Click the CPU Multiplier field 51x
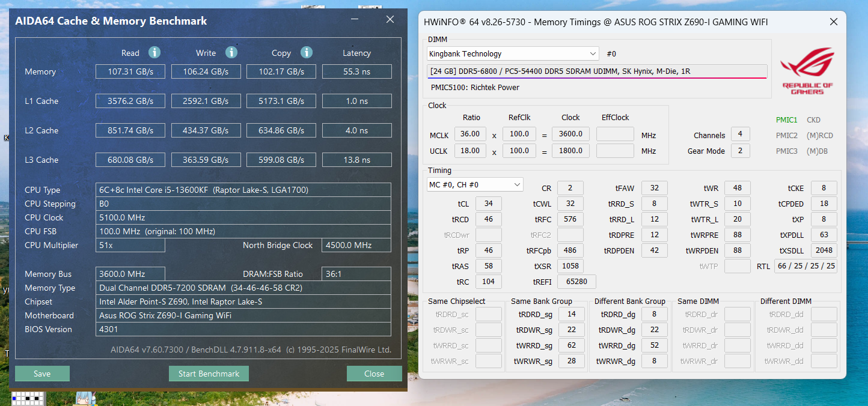This screenshot has height=406, width=868. 130,245
